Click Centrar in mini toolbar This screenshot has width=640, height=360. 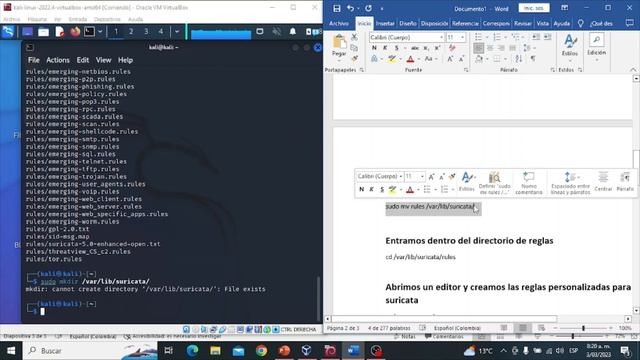pyautogui.click(x=603, y=182)
